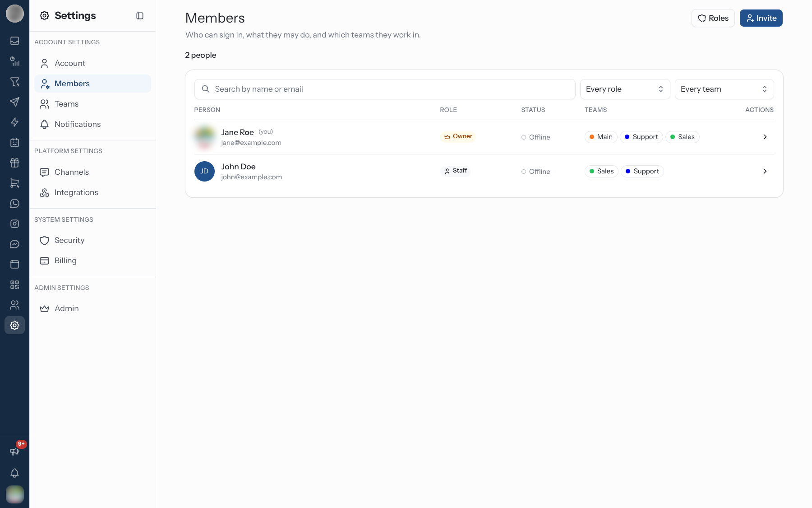812x508 pixels.
Task: Open the paper plane send icon
Action: point(14,102)
